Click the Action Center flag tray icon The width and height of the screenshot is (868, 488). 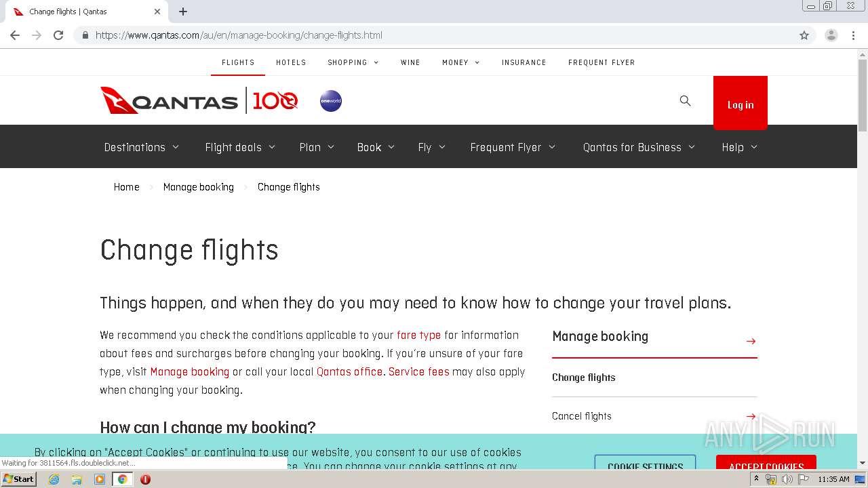(x=804, y=479)
